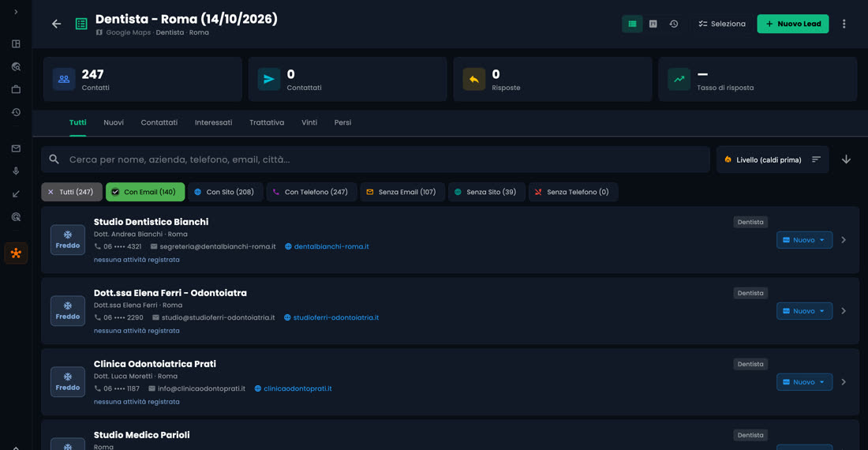The height and width of the screenshot is (450, 868).
Task: Open the activity history icon in header
Action: coord(674,24)
